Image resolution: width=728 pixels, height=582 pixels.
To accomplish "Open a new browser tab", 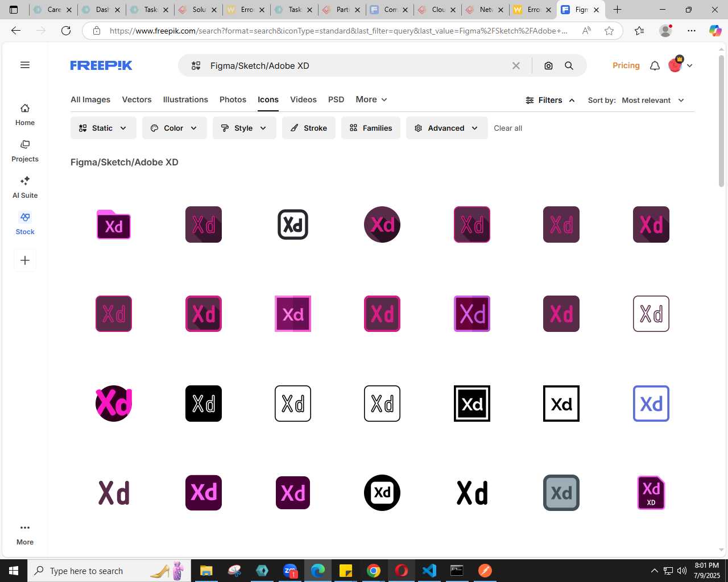I will (x=617, y=10).
